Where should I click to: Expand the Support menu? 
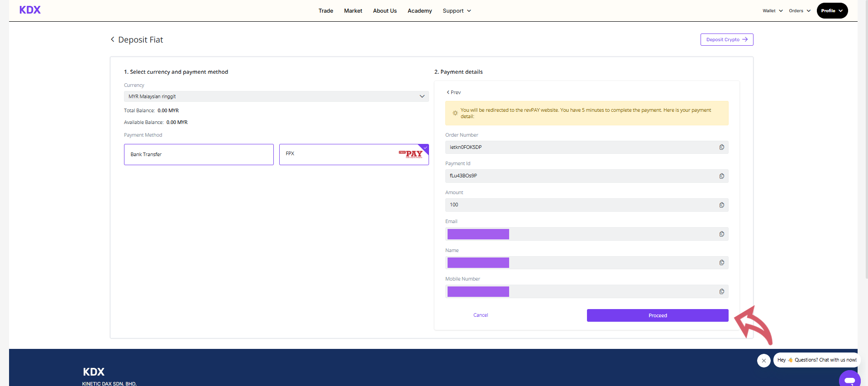pos(457,11)
